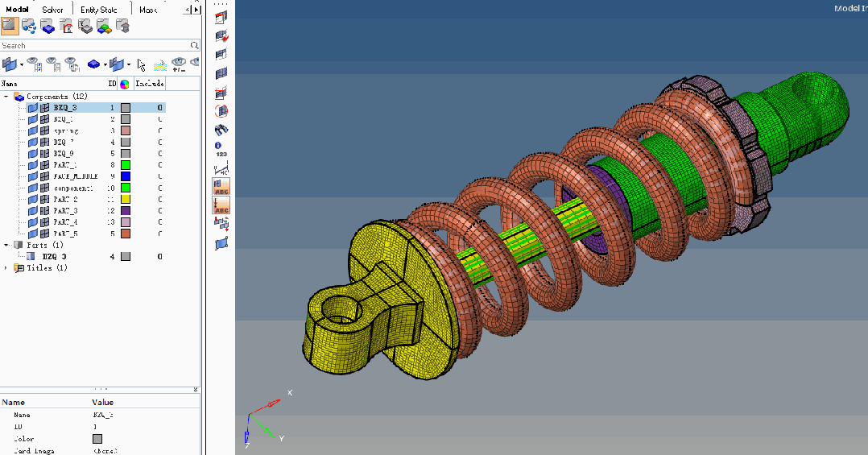Click the eye show/hide plus-minus icon
The width and height of the screenshot is (868, 455).
pos(178,64)
